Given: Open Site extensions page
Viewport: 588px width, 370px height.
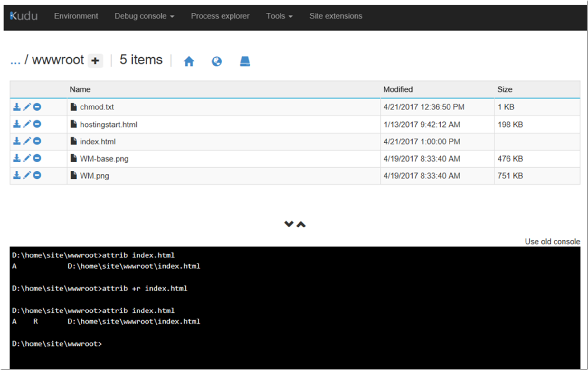Looking at the screenshot, I should click(336, 16).
